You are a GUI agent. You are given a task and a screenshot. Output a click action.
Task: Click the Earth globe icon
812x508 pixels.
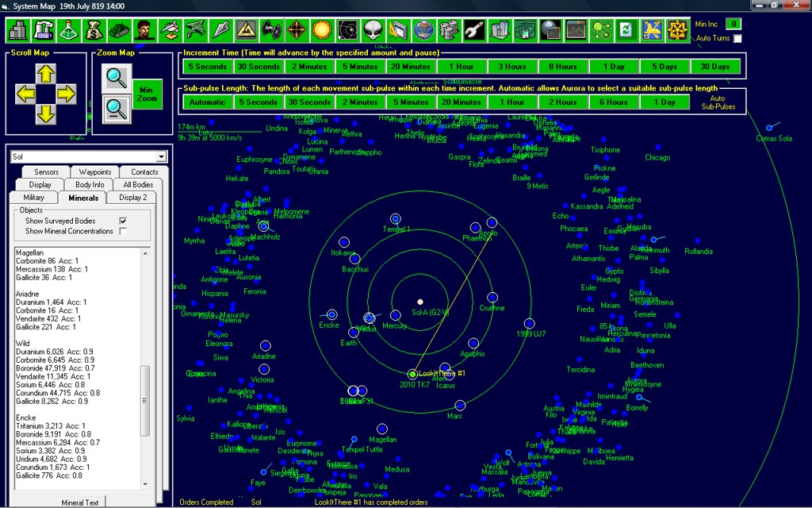pos(423,30)
